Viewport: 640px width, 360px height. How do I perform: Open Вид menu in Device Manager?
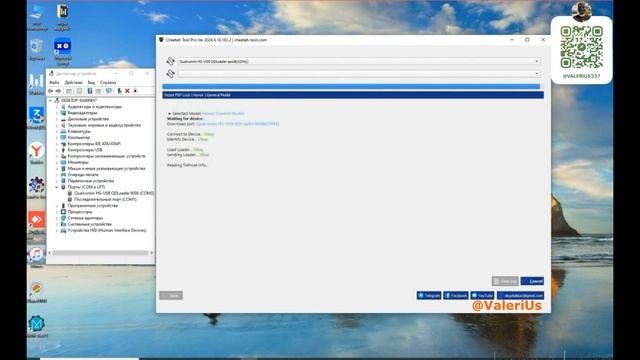[91, 82]
